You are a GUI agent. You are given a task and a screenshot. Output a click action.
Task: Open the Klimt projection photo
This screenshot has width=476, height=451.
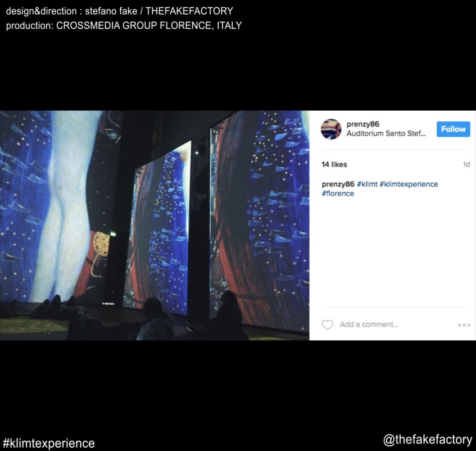[x=155, y=225]
